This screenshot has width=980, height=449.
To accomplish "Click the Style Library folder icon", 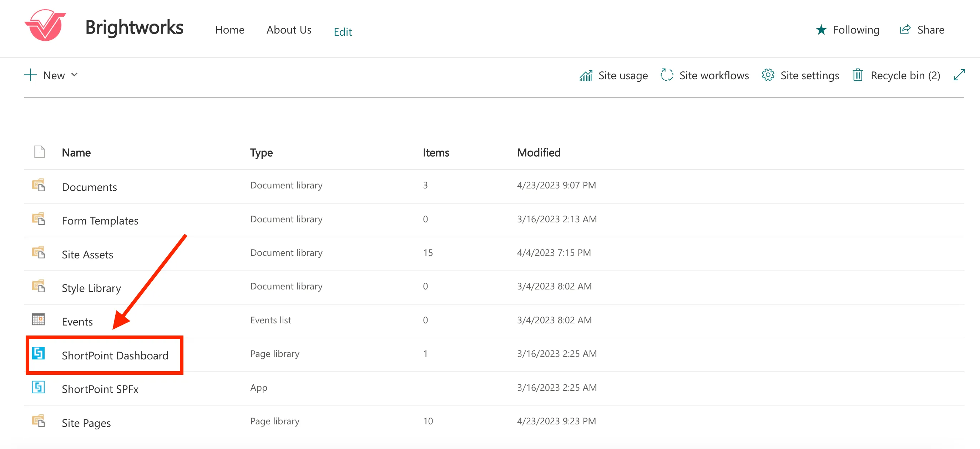I will pyautogui.click(x=39, y=286).
